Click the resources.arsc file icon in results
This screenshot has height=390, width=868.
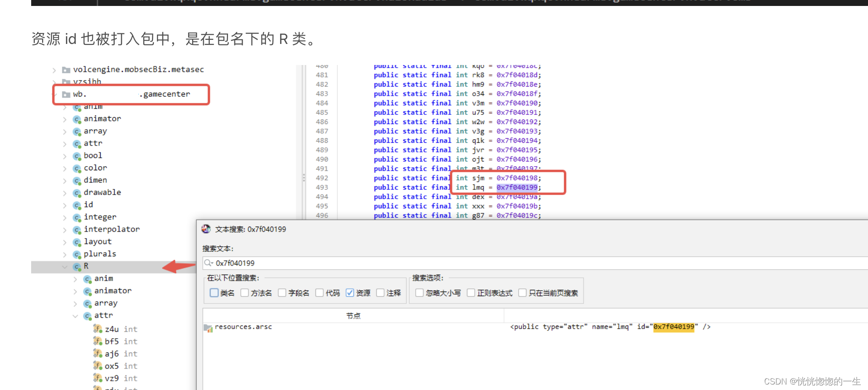point(208,328)
